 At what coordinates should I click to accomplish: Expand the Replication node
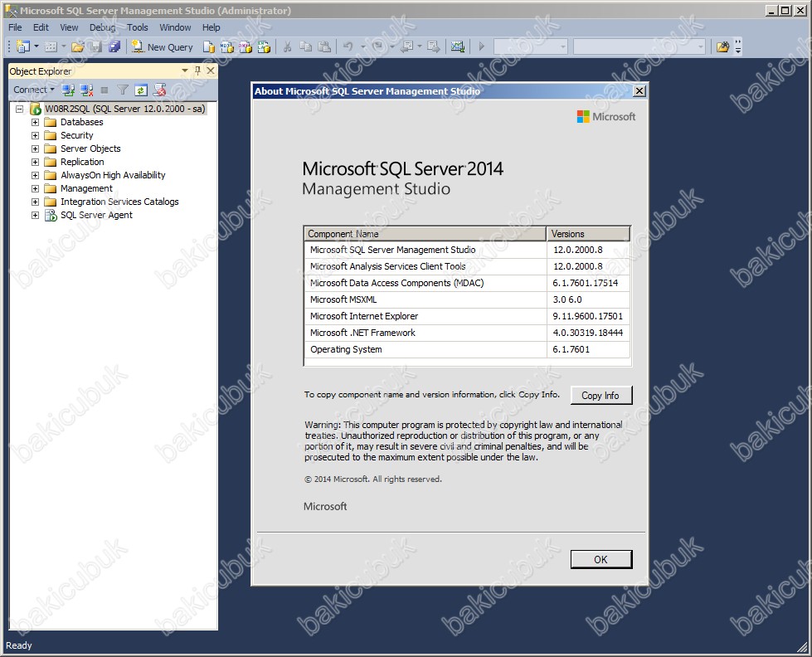(35, 163)
